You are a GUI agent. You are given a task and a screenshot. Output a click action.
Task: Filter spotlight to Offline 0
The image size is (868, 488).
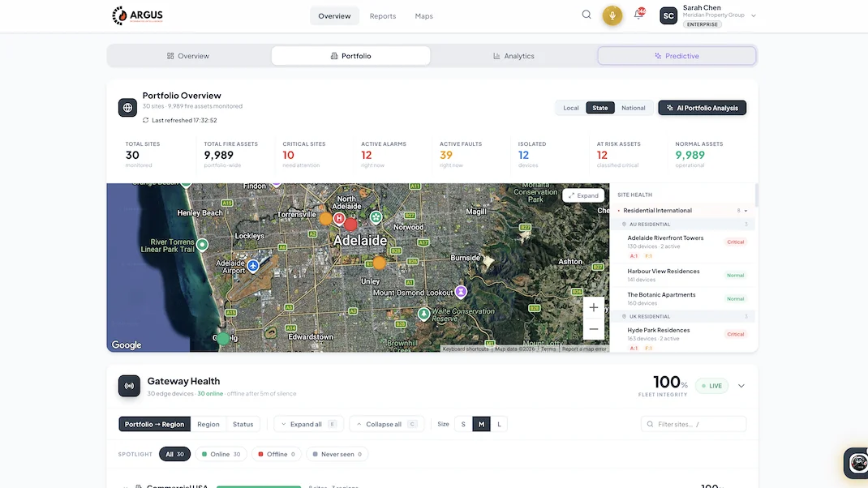(x=277, y=454)
